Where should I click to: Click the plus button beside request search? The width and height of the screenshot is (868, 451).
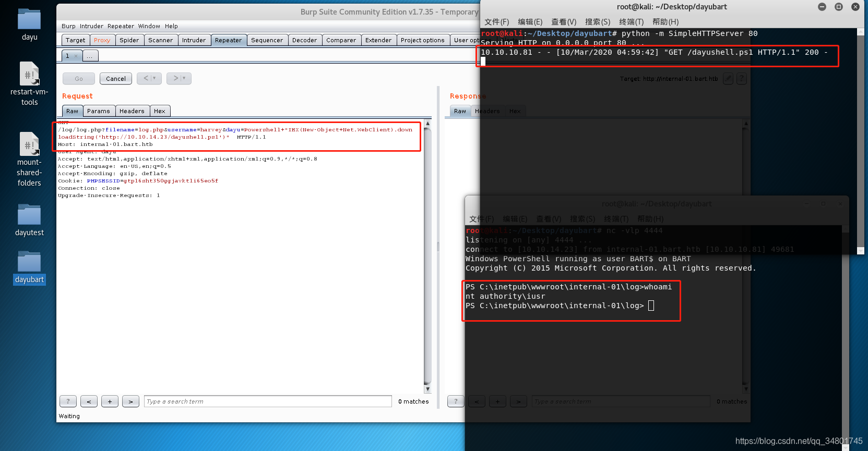pos(110,401)
